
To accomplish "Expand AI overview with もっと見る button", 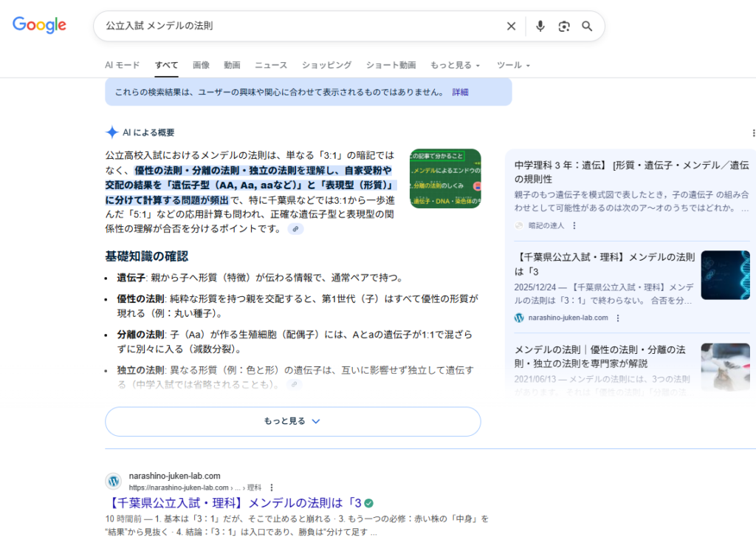I will pos(292,421).
